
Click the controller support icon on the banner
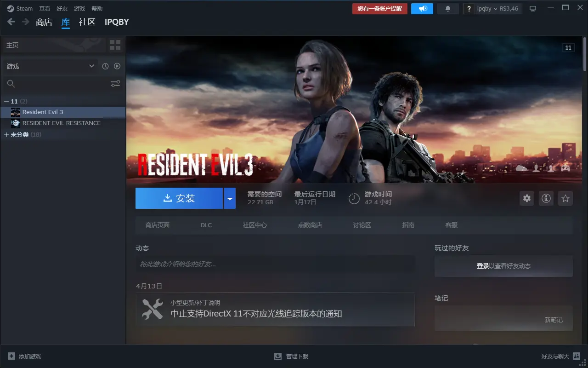[565, 168]
